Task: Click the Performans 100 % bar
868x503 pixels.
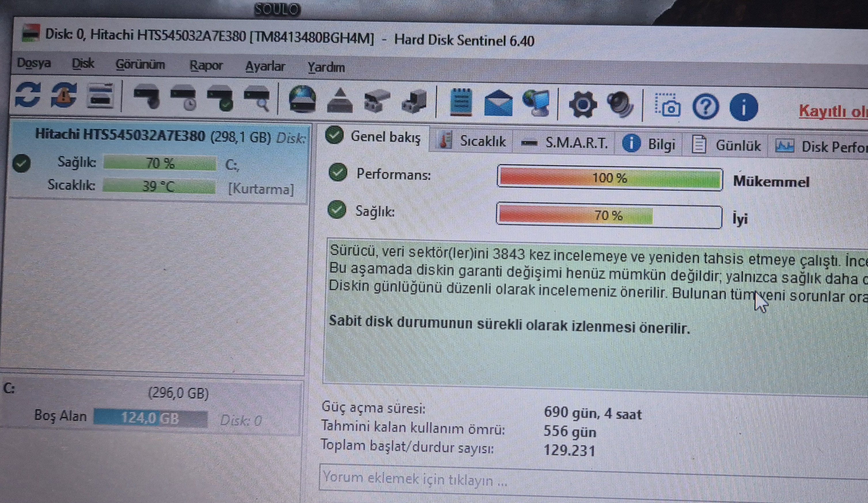Action: tap(610, 178)
